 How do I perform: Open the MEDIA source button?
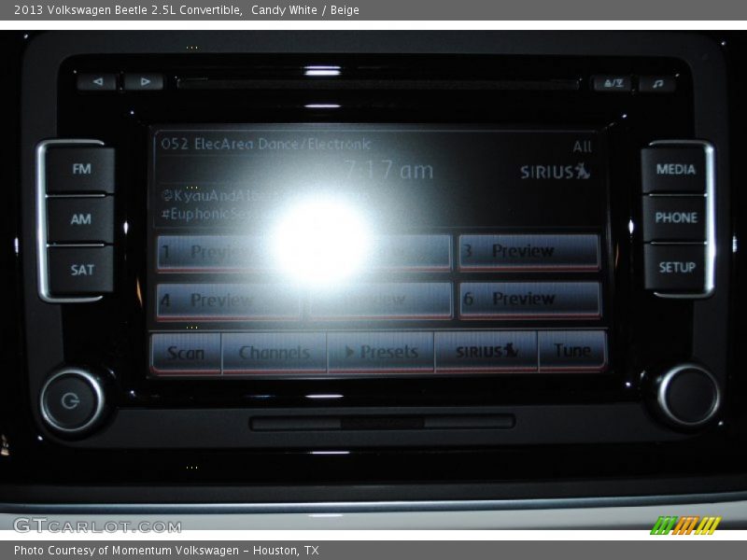coord(674,169)
